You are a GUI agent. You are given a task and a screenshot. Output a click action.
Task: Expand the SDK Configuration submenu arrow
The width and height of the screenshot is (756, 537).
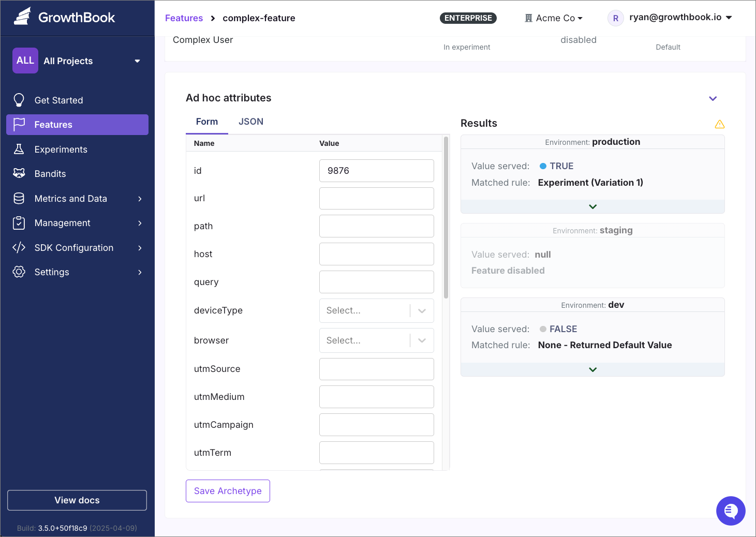[140, 248]
